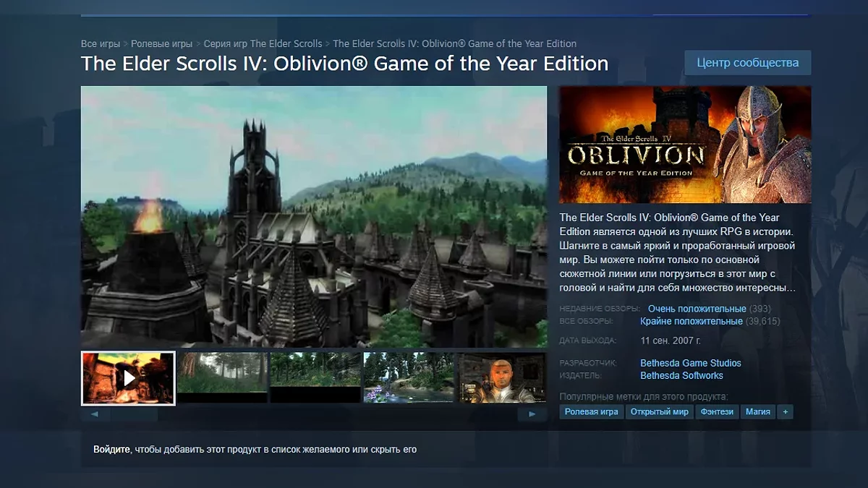Click the right arrow of thumbnail strip
Viewport: 868px width, 488px height.
click(x=532, y=415)
